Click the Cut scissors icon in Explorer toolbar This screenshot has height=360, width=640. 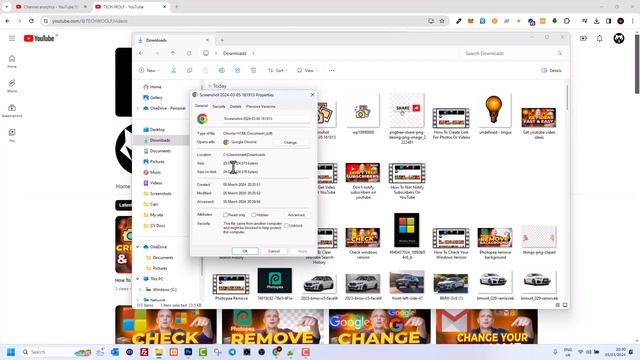click(173, 70)
